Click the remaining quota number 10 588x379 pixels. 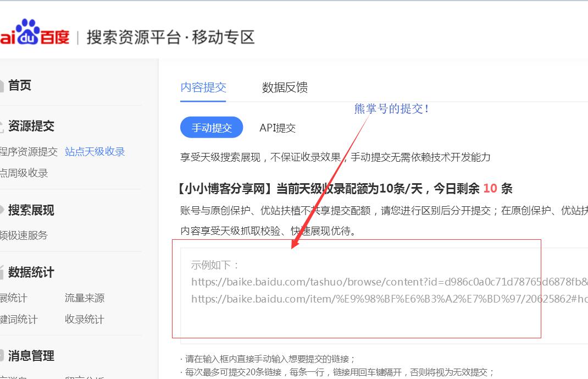490,188
